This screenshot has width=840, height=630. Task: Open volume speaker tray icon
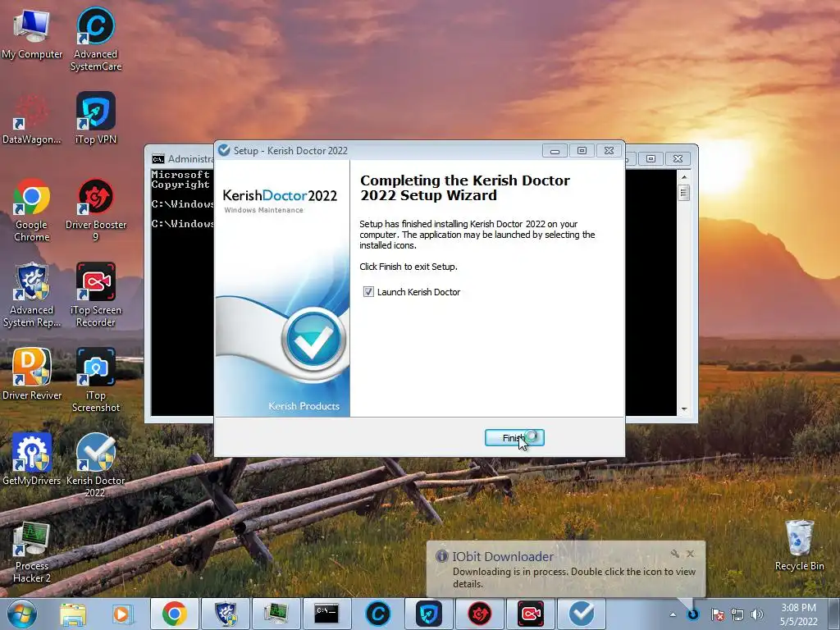pyautogui.click(x=757, y=614)
